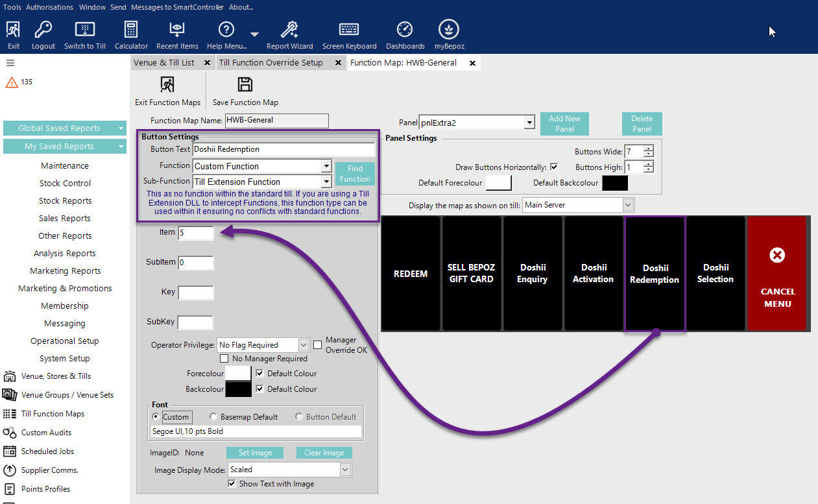Open Venue, Stores & Tills
The height and width of the screenshot is (504, 818).
click(x=56, y=376)
